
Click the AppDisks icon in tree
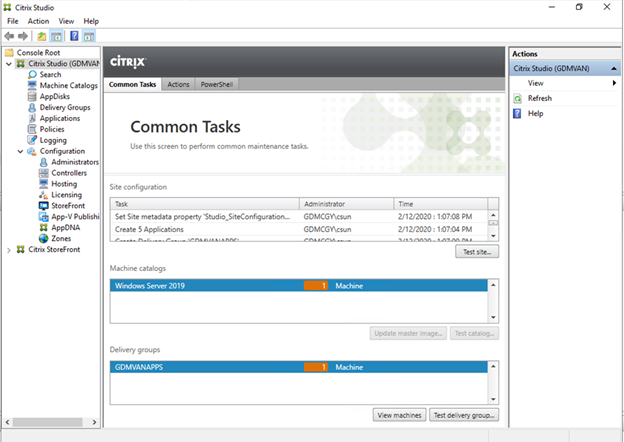(x=32, y=96)
